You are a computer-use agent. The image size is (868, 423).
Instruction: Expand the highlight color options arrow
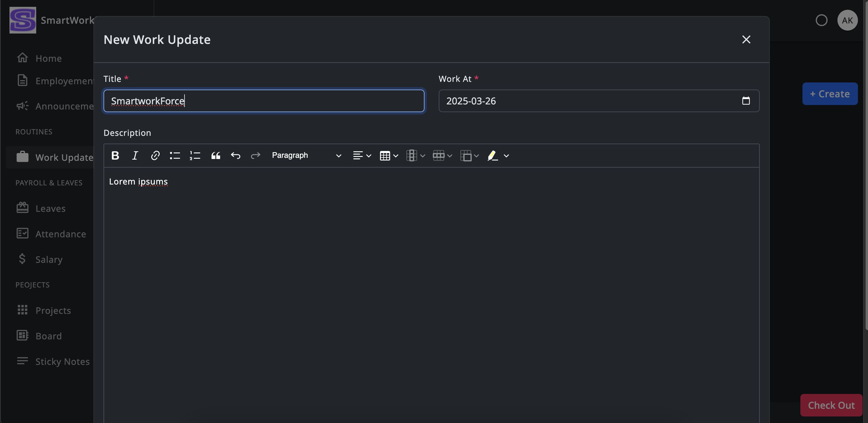tap(506, 156)
